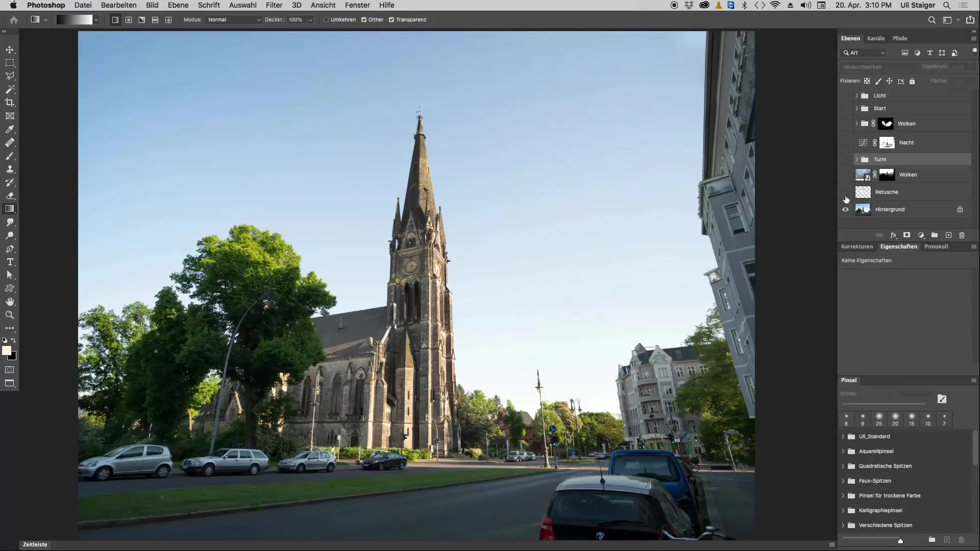The height and width of the screenshot is (551, 980).
Task: Show the Turm group
Action: click(x=846, y=159)
